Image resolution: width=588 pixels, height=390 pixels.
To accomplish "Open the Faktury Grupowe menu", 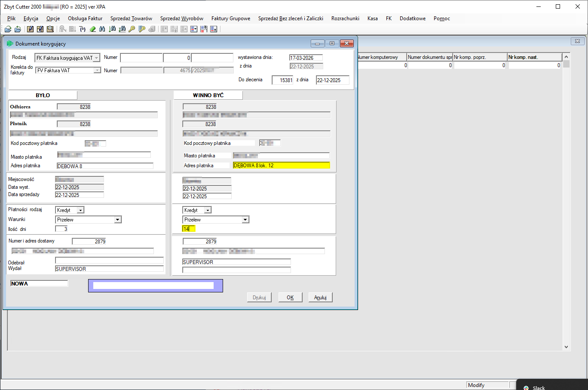I will coord(231,18).
